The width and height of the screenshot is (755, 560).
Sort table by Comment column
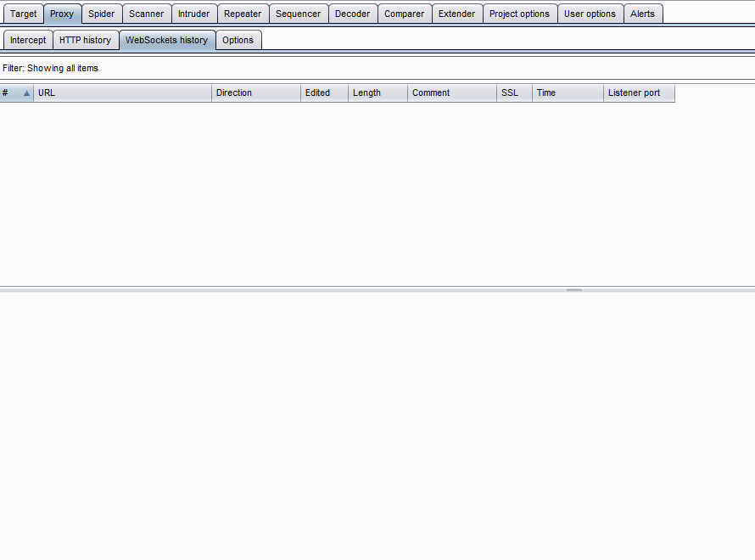452,93
